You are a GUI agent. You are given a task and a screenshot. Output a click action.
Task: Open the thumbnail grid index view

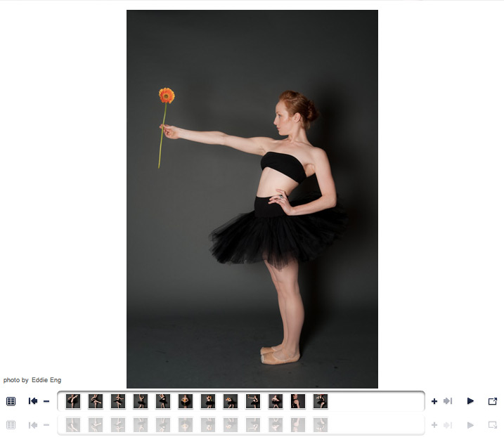point(11,401)
